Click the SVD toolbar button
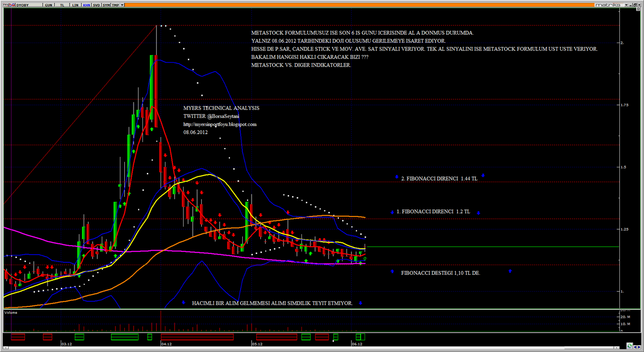The width and height of the screenshot is (644, 352). click(97, 5)
